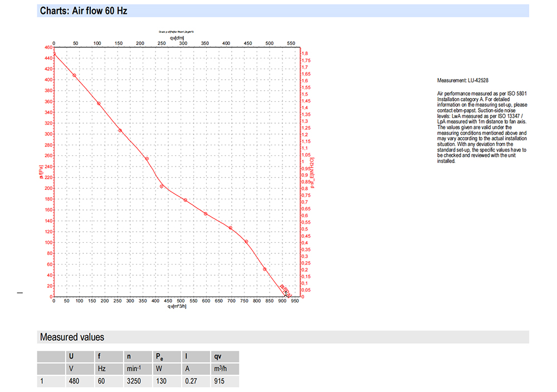
Task: Click the '0,5' tick on right pressure axis
Action: tap(305, 229)
